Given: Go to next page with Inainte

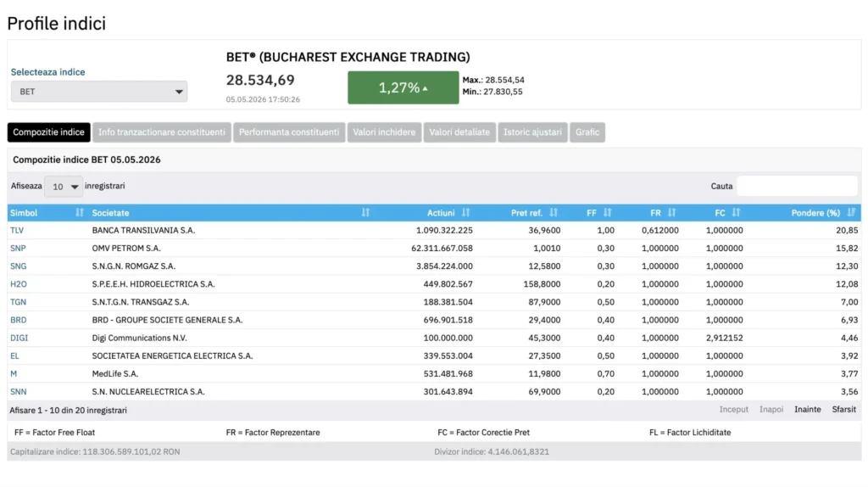Looking at the screenshot, I should [x=808, y=410].
